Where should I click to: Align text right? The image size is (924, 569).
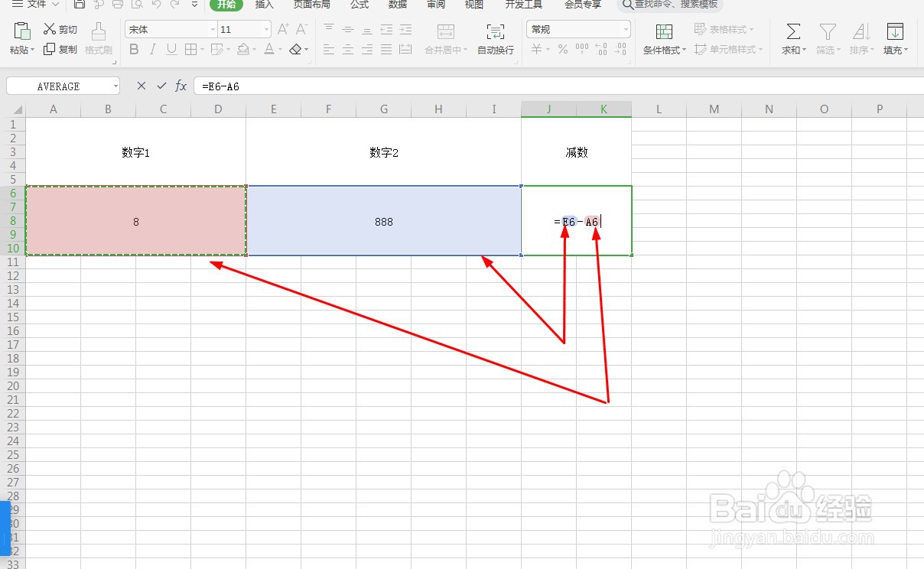coord(367,49)
